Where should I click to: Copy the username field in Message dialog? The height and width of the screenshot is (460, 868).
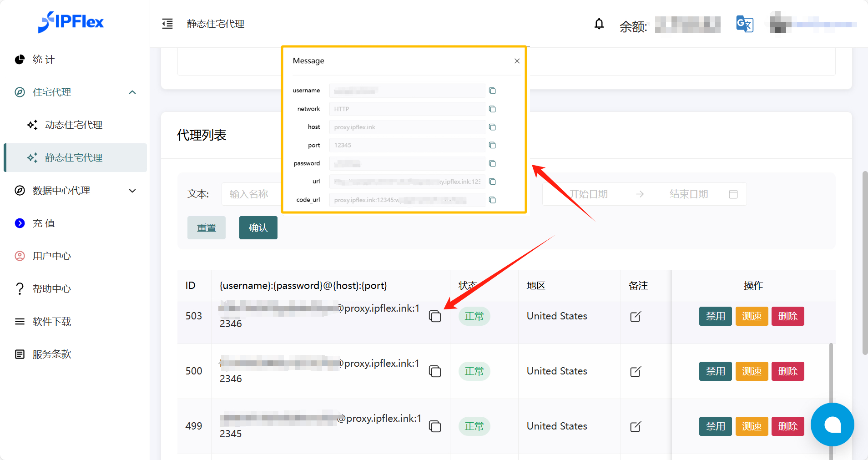coord(492,91)
